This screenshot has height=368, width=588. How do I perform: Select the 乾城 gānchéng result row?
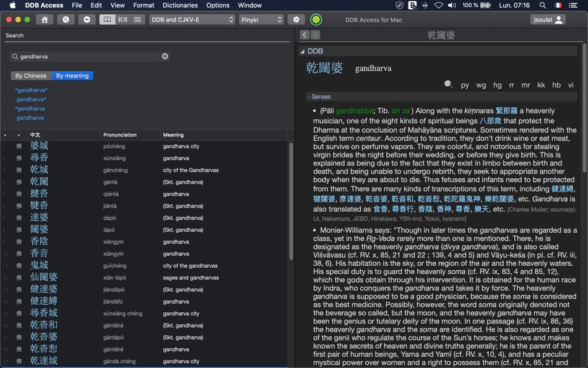pyautogui.click(x=144, y=170)
